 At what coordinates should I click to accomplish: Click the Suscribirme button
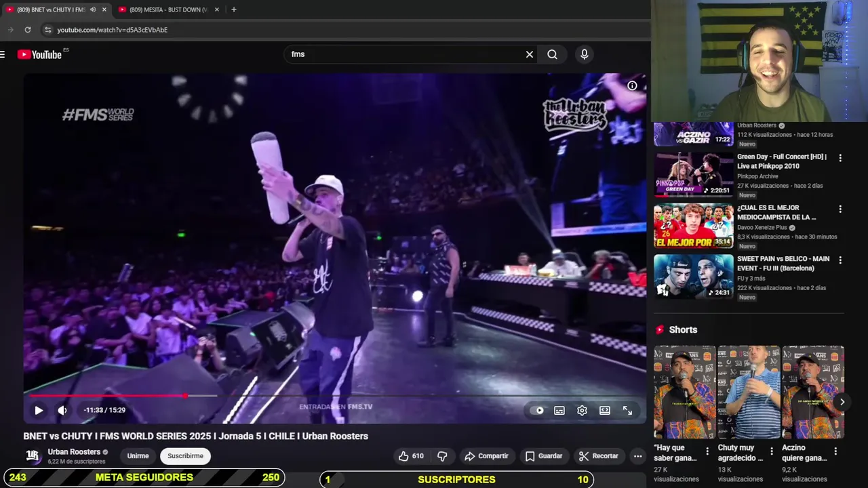click(185, 456)
